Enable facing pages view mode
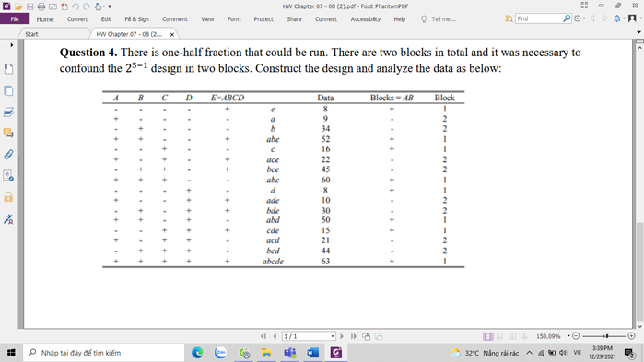Screen dimensions: 644x362 pos(512,336)
